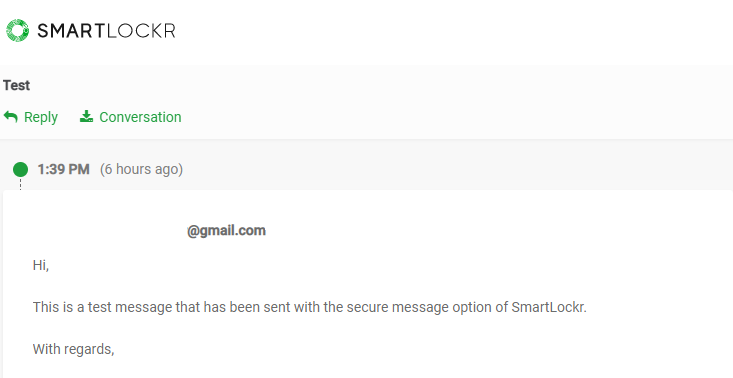Click the test message sentence in body
Viewport: 733px width, 378px height.
coord(309,307)
